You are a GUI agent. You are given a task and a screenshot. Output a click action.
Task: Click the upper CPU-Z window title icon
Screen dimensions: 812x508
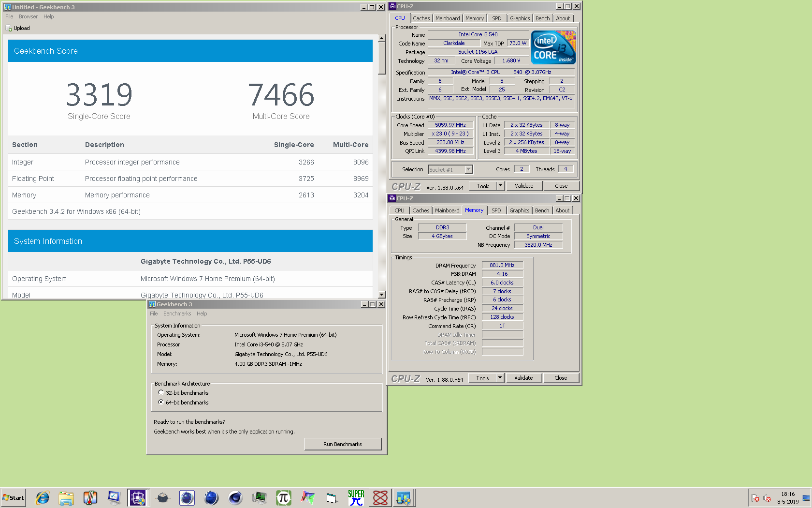[x=392, y=6]
